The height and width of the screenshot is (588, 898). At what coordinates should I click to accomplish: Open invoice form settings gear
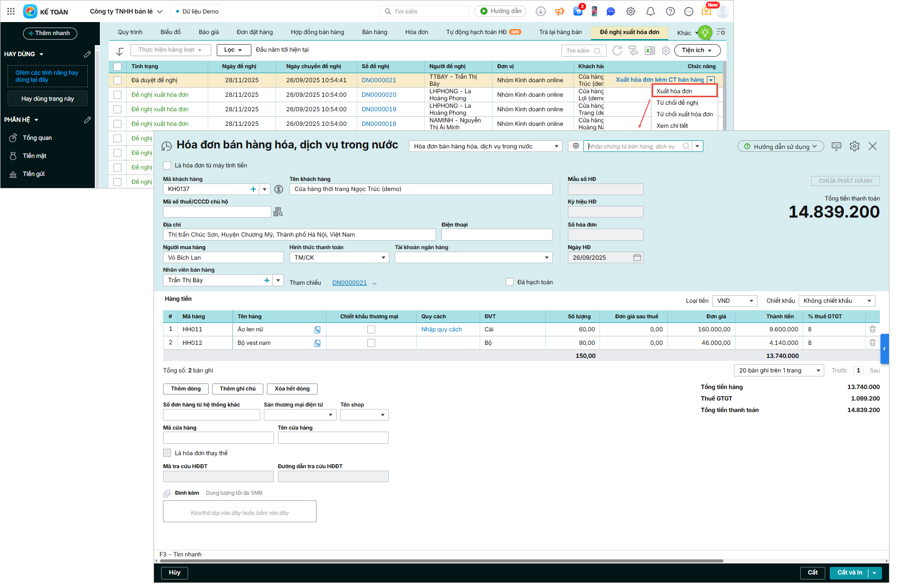[x=854, y=146]
